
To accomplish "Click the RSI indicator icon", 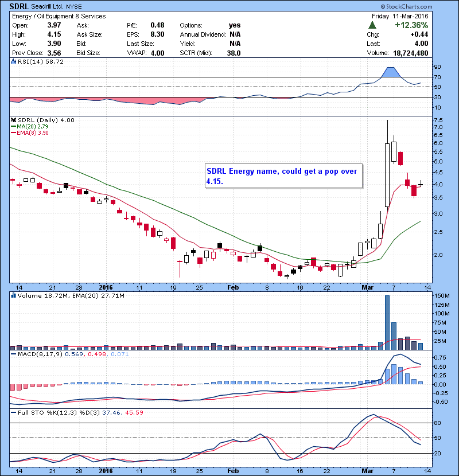I will [x=13, y=61].
